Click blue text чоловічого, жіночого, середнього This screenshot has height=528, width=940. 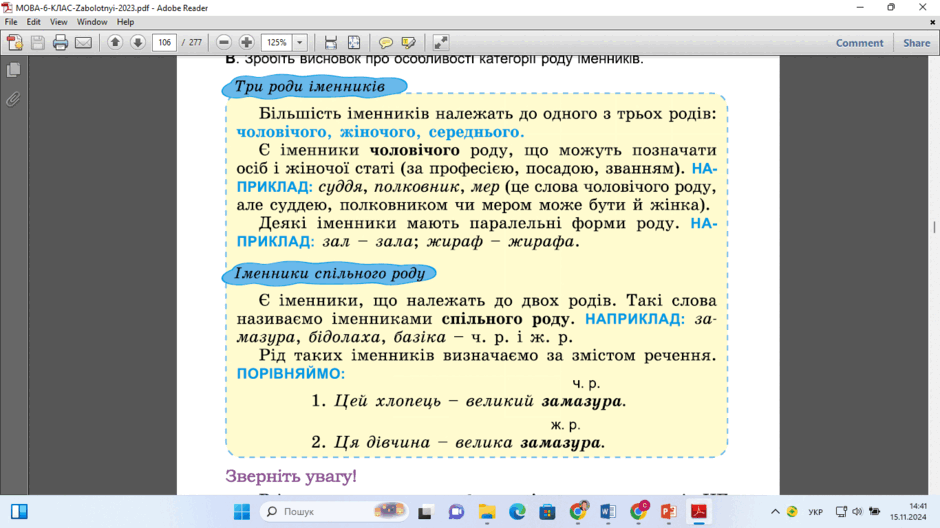tap(380, 132)
